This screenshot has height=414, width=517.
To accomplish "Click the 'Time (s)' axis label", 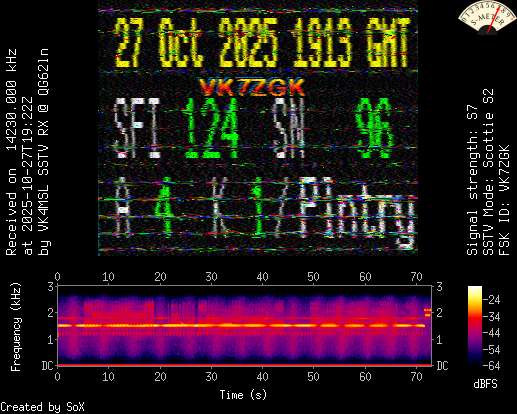I will coord(243,395).
